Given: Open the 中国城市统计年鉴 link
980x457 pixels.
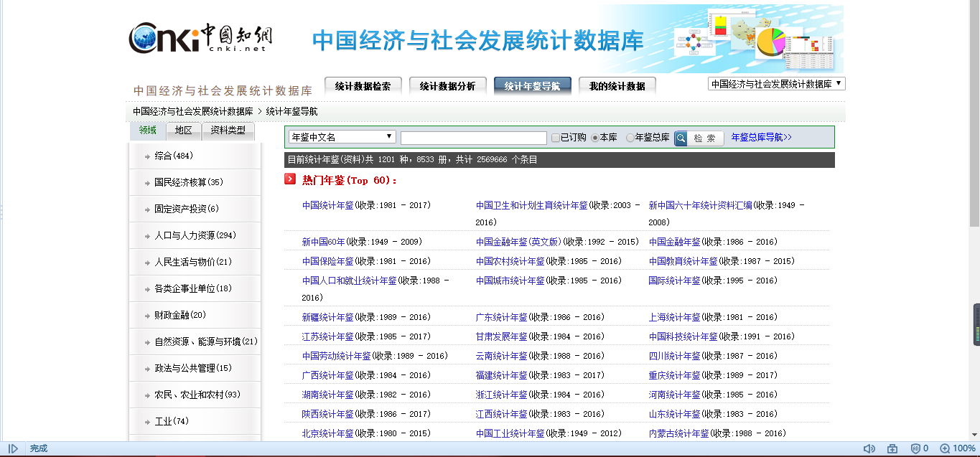Looking at the screenshot, I should (510, 281).
